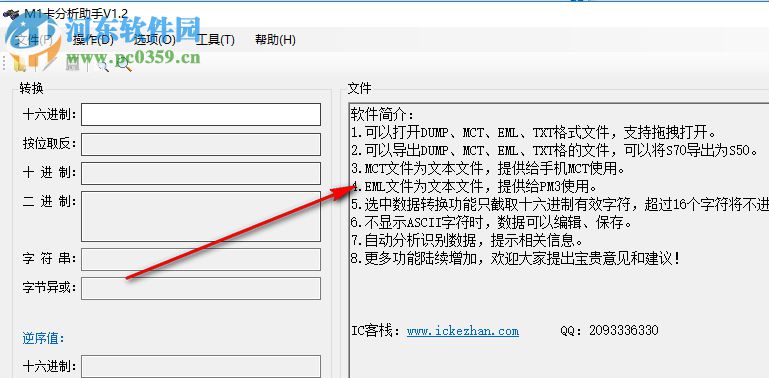Open the 选项(O) menu
Screen dimensions: 769x378
point(154,40)
